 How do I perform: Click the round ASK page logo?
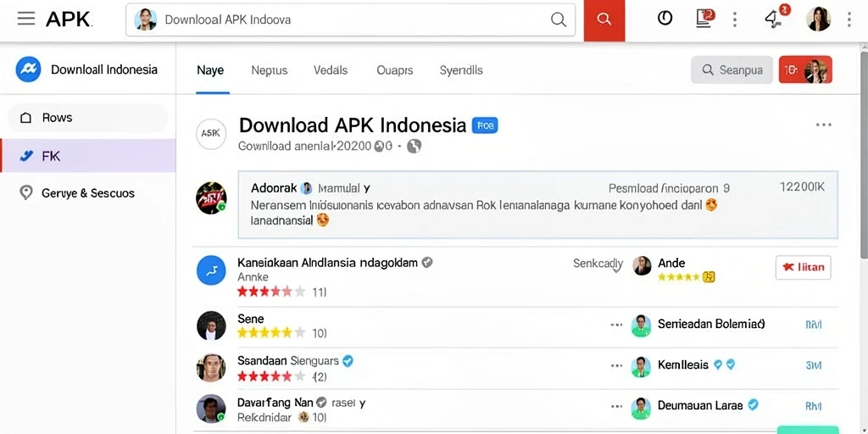point(211,134)
